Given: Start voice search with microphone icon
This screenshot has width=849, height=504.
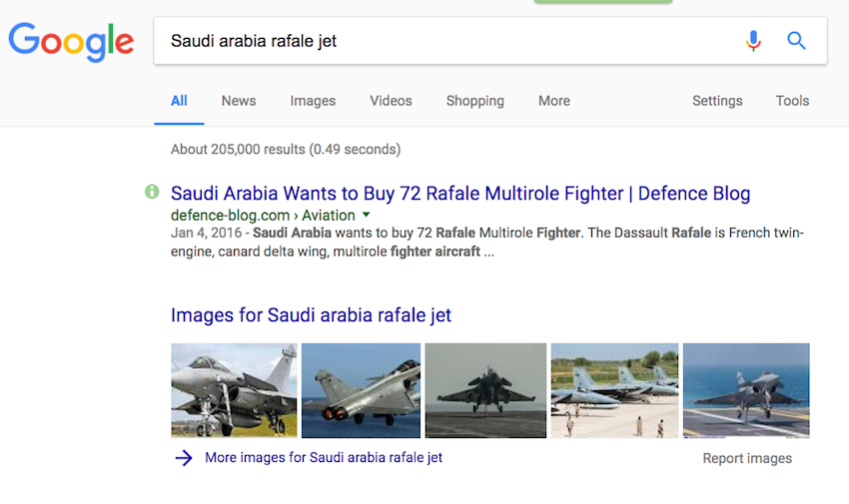Looking at the screenshot, I should tap(753, 41).
